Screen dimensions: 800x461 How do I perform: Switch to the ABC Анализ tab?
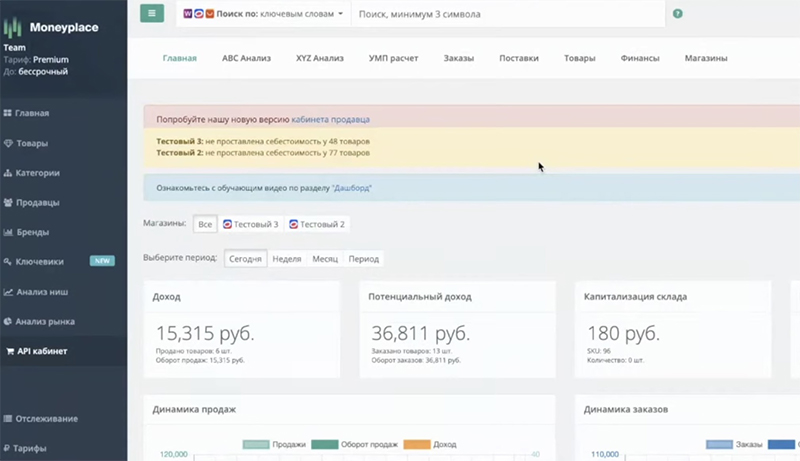coord(246,58)
